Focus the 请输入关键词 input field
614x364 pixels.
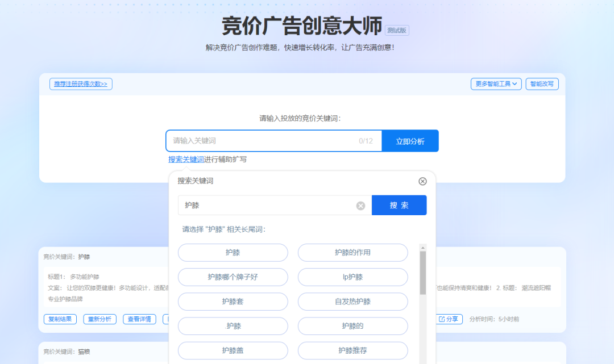(x=273, y=141)
